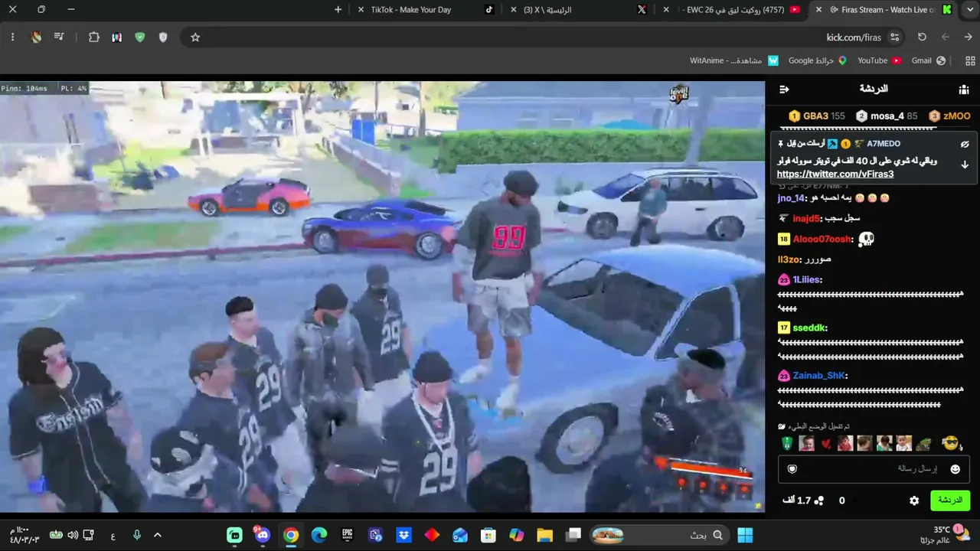Image resolution: width=980 pixels, height=551 pixels.
Task: Select the Firas Stream Kick tab
Action: tap(884, 10)
